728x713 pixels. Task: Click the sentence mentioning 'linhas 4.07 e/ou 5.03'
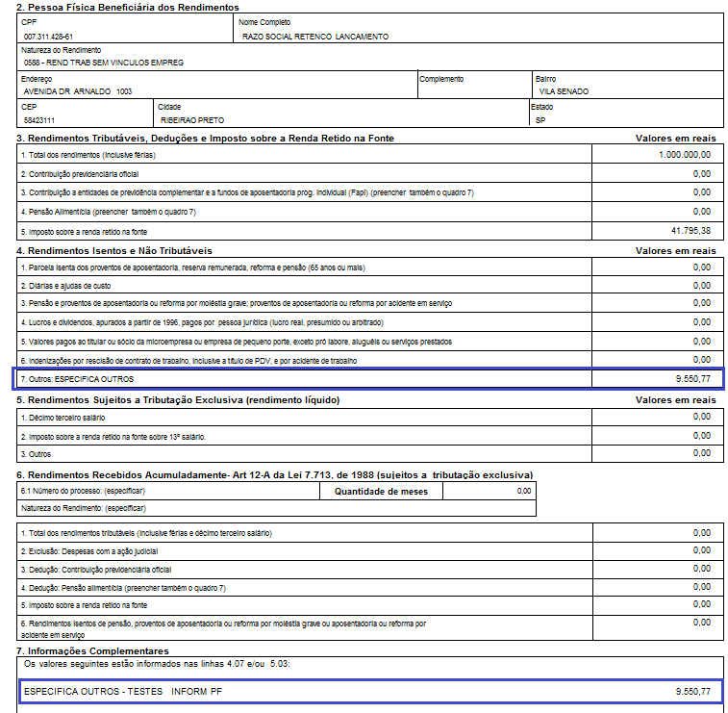point(157,664)
